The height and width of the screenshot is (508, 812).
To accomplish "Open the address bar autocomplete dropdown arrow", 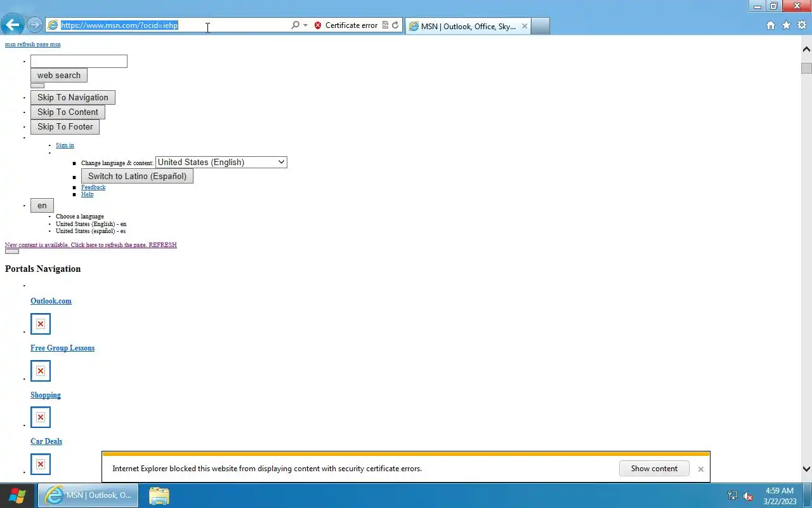I will [x=305, y=25].
